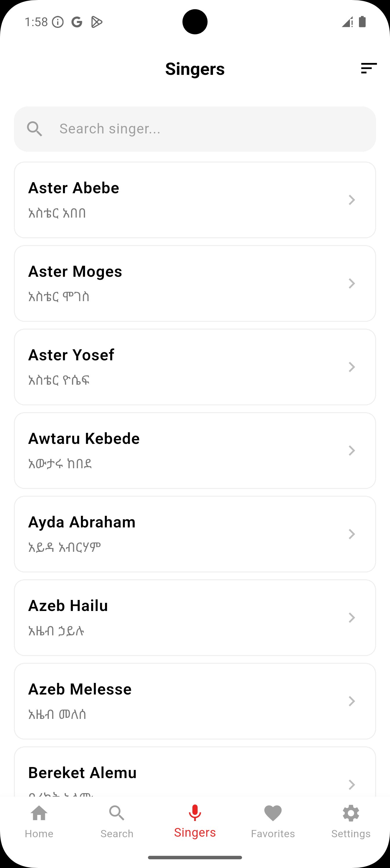Screen dimensions: 390x868
Task: Open singer Ayda Abraham
Action: pyautogui.click(x=194, y=534)
